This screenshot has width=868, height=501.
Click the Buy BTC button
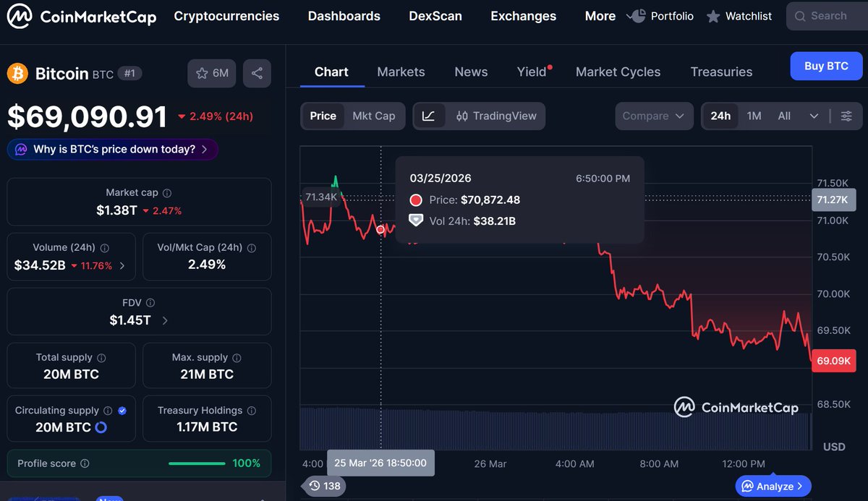pos(826,66)
